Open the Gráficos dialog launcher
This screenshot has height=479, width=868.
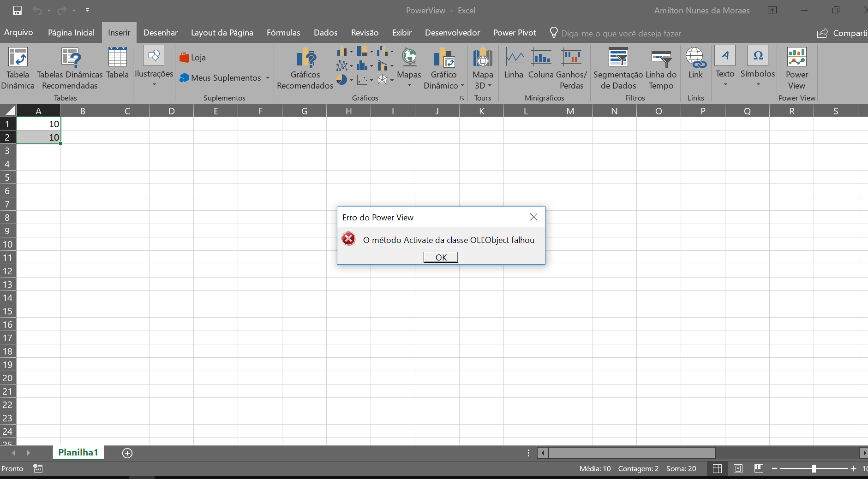point(462,98)
